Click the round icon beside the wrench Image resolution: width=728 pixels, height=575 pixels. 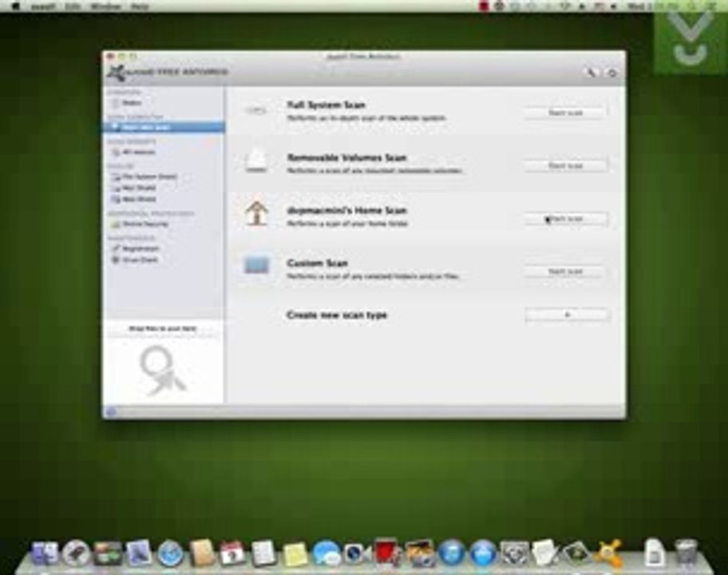612,73
